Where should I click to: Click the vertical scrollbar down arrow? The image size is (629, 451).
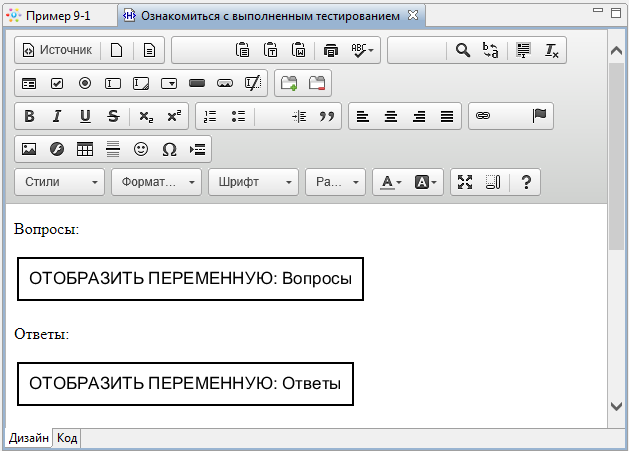click(616, 405)
